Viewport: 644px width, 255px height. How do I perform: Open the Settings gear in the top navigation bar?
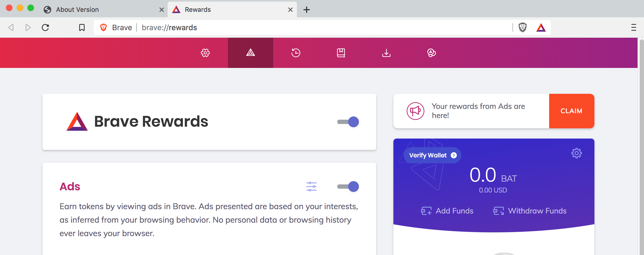[205, 53]
